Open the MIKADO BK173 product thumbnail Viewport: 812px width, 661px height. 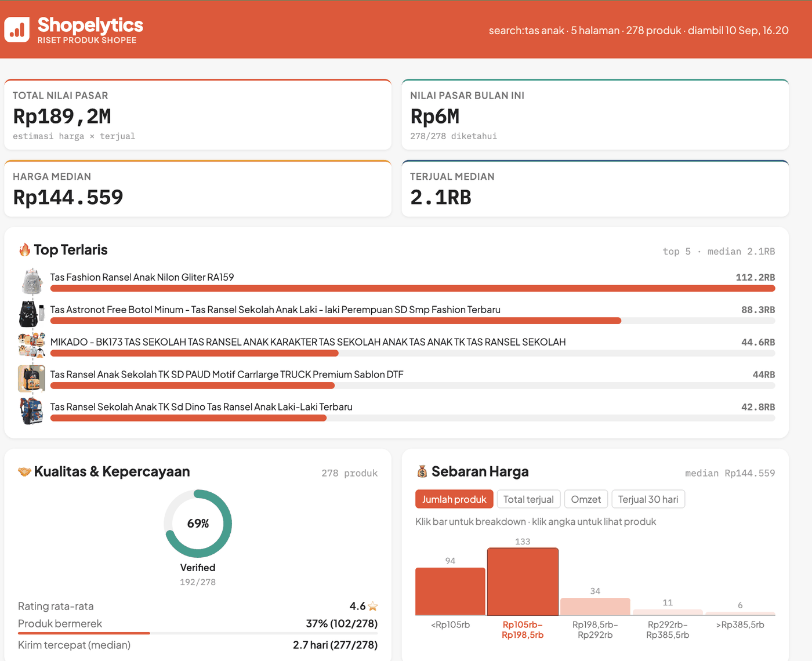point(32,346)
